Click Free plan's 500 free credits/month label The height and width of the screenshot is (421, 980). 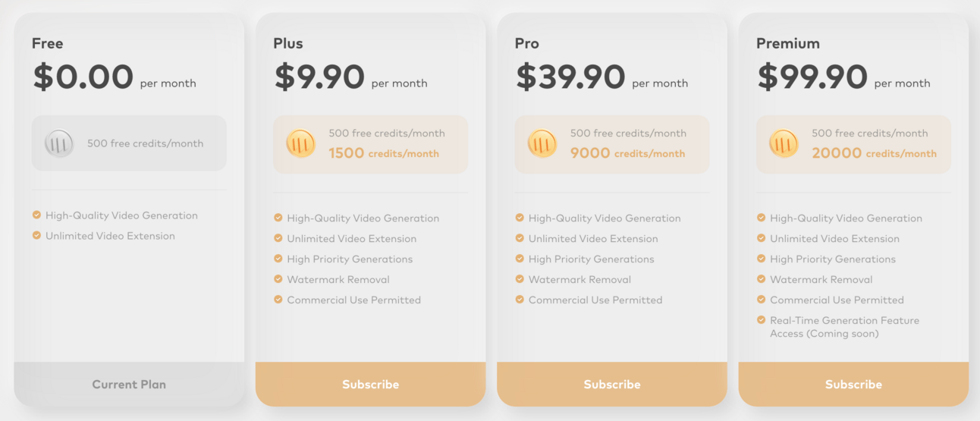click(x=145, y=143)
